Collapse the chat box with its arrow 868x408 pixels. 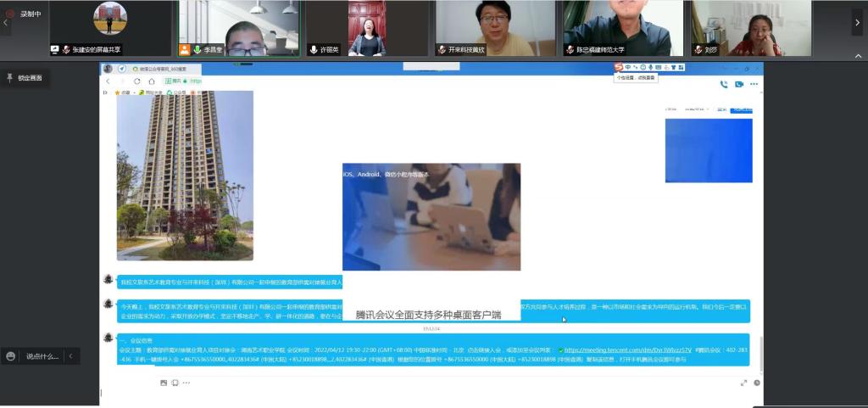pyautogui.click(x=71, y=356)
